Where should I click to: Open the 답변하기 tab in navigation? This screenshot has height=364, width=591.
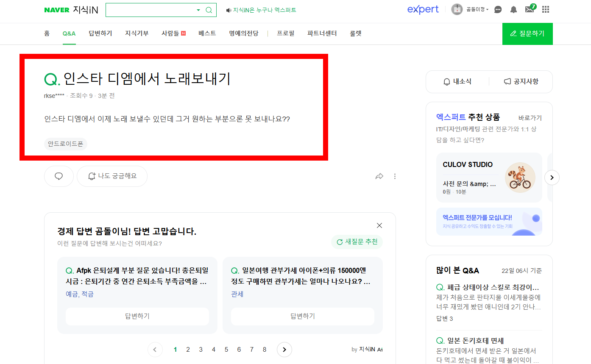(x=100, y=33)
